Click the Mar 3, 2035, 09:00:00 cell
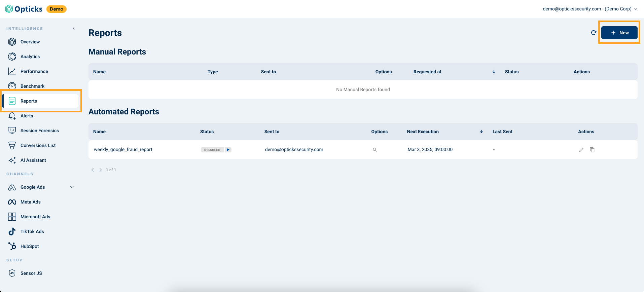Screen dimensions: 644x292 click(x=430, y=149)
